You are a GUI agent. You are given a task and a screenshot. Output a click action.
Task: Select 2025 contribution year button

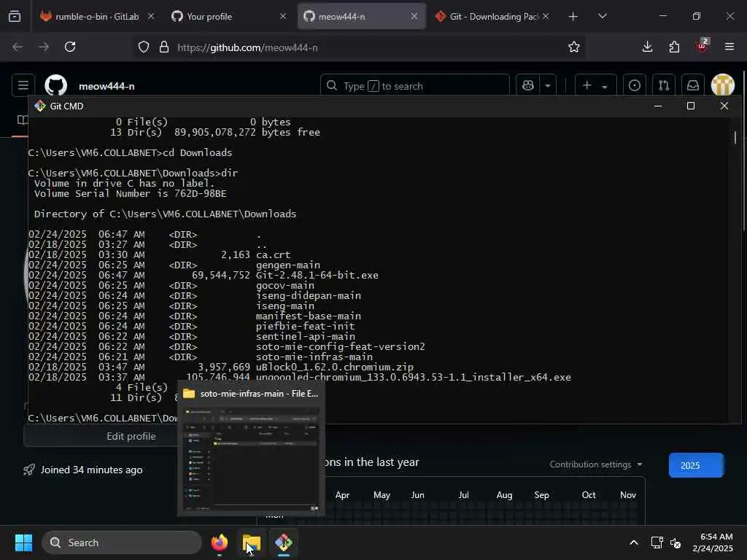[696, 465]
